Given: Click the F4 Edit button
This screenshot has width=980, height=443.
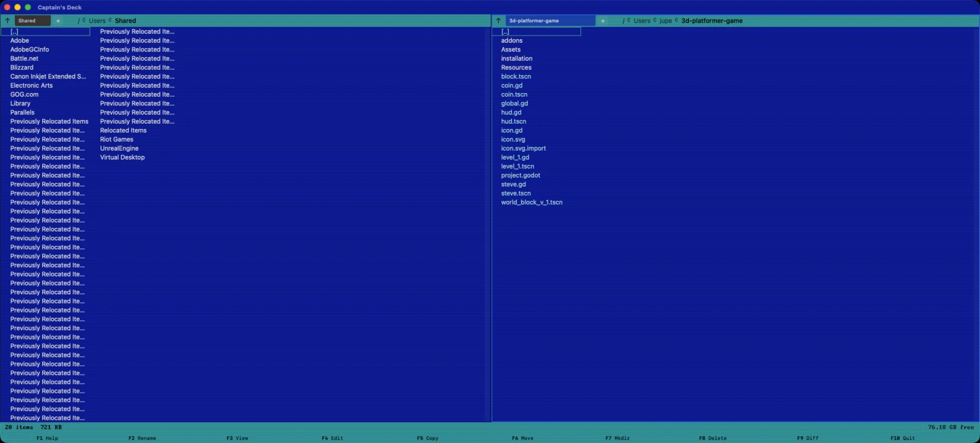Looking at the screenshot, I should click(x=333, y=438).
